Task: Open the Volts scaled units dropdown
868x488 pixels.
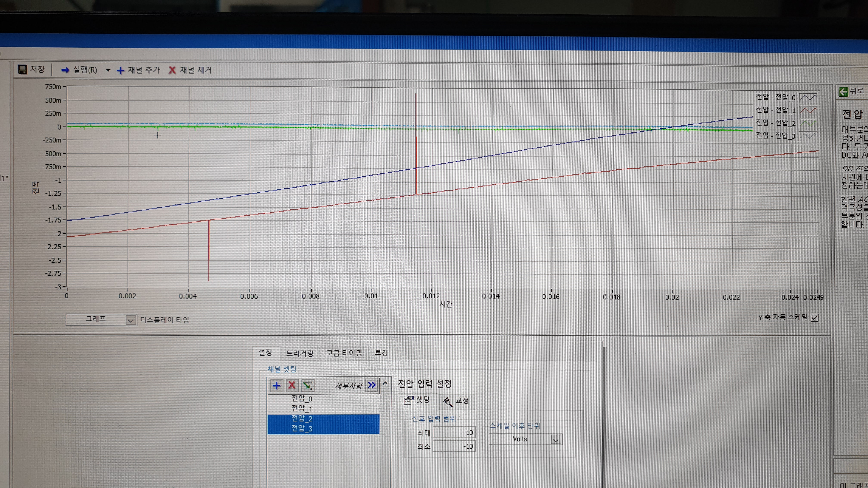Action: point(556,440)
